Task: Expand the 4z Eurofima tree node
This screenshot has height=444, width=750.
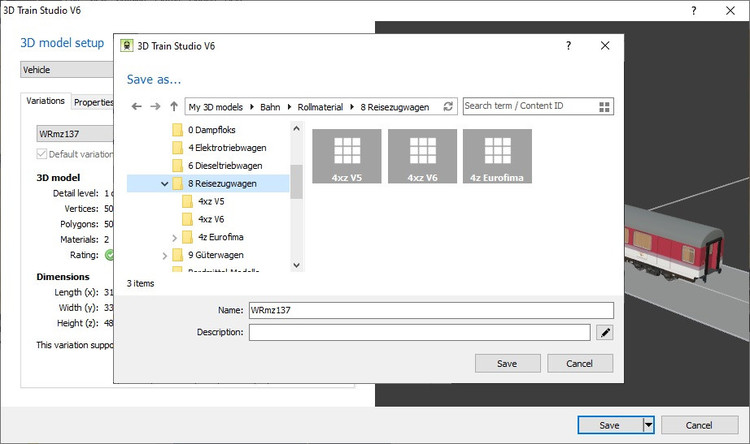Action: tap(175, 238)
